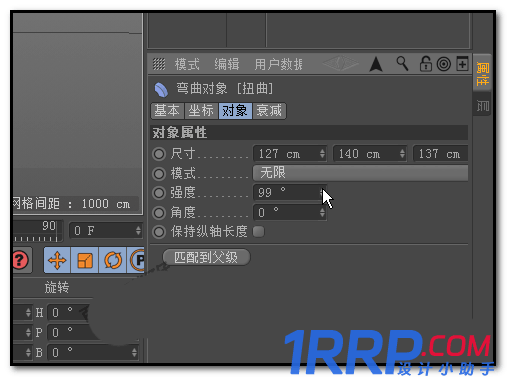
Task: Click the stepper arrows of 强度 99° field
Action: coord(322,193)
